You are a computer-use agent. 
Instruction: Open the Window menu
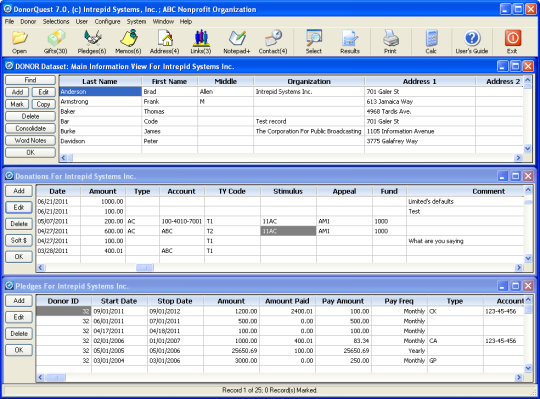click(163, 21)
